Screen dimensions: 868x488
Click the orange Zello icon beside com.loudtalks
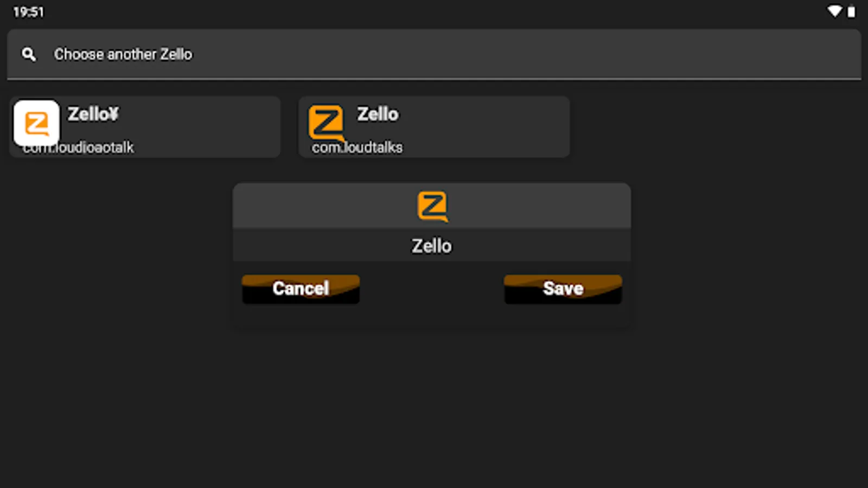(x=326, y=123)
